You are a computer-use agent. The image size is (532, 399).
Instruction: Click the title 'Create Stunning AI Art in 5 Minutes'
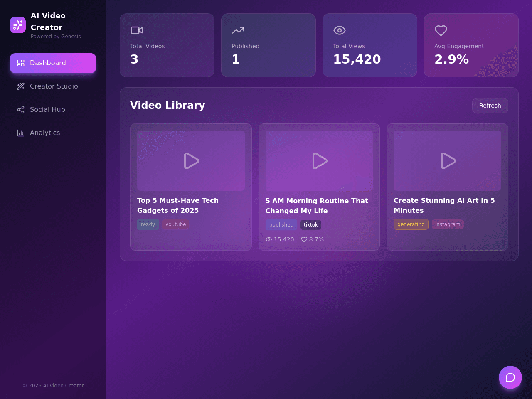pyautogui.click(x=444, y=205)
